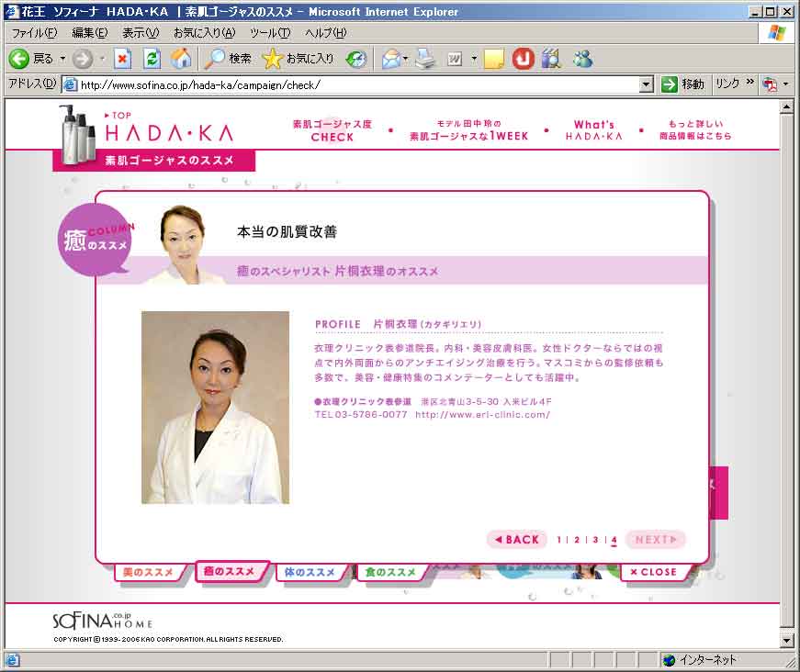Refresh the page with toolbar icon
This screenshot has height=672, width=800.
152,59
